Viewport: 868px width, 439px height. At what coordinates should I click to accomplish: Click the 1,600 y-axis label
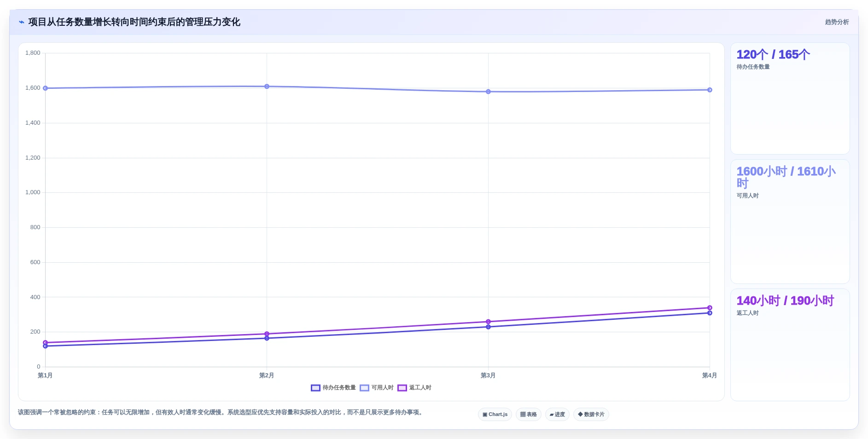(x=33, y=88)
